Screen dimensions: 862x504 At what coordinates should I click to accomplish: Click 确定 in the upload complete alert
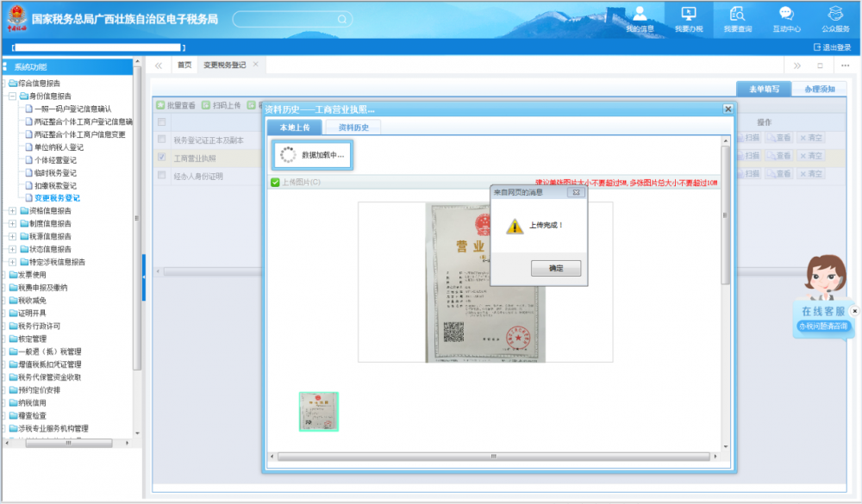555,269
